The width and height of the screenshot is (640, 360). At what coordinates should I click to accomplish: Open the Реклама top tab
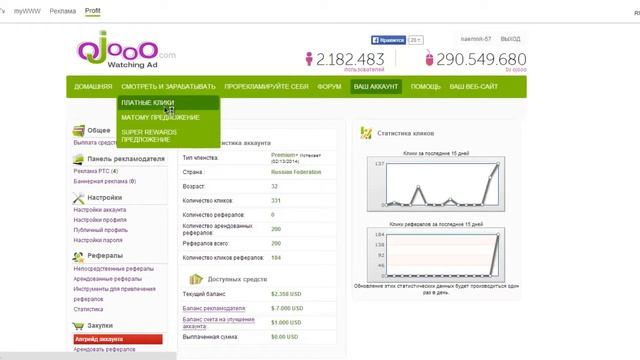click(63, 11)
